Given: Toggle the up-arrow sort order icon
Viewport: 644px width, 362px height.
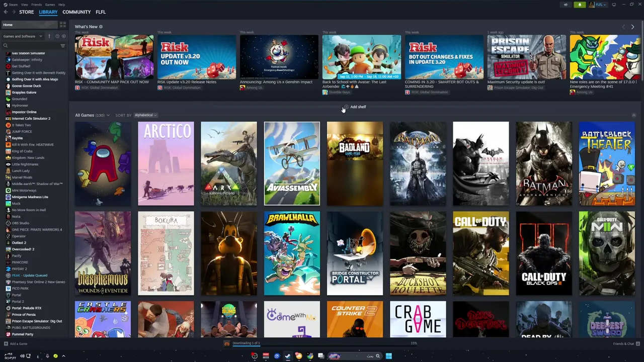Looking at the screenshot, I should coord(49,36).
